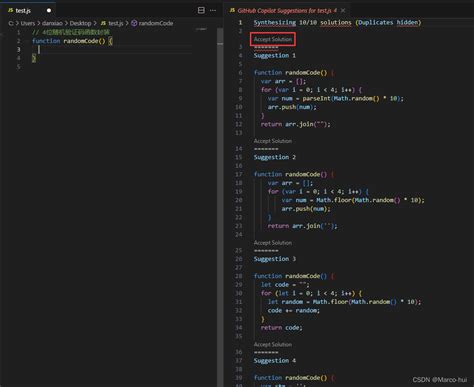This screenshot has width=474, height=387.
Task: Click line number 5 in the test.js gutter
Action: pyautogui.click(x=19, y=67)
